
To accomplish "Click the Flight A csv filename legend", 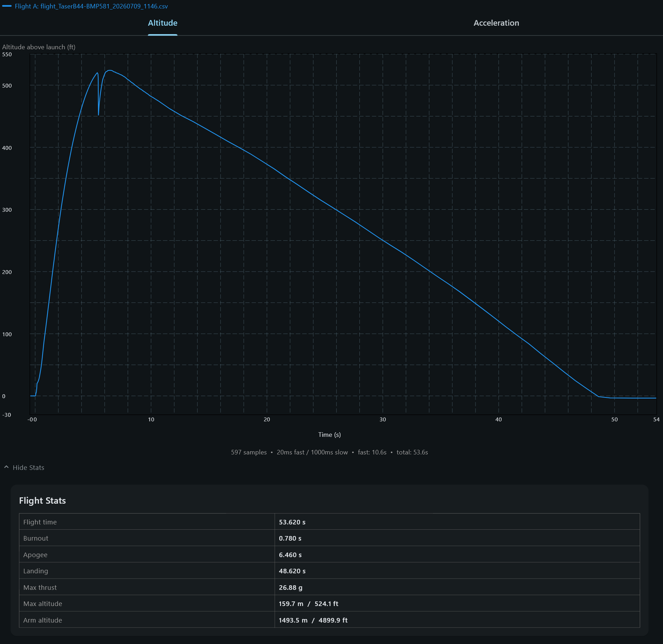I will pos(91,6).
